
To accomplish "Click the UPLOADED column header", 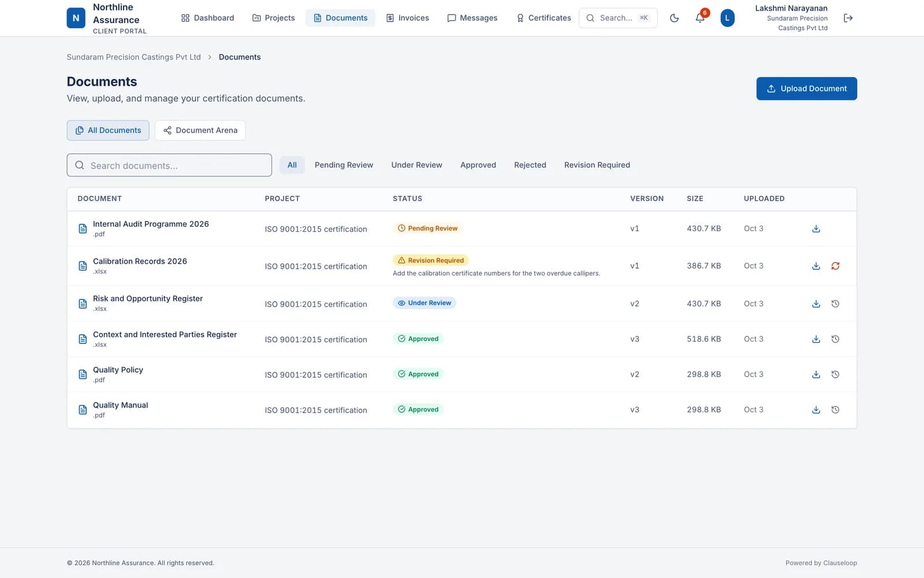I will tap(764, 198).
